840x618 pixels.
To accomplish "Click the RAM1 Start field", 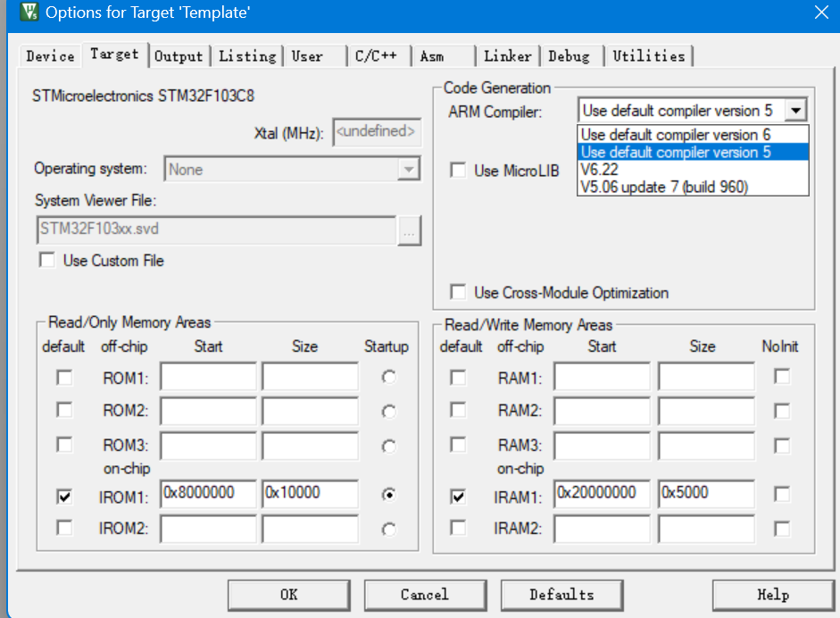I will [x=603, y=377].
